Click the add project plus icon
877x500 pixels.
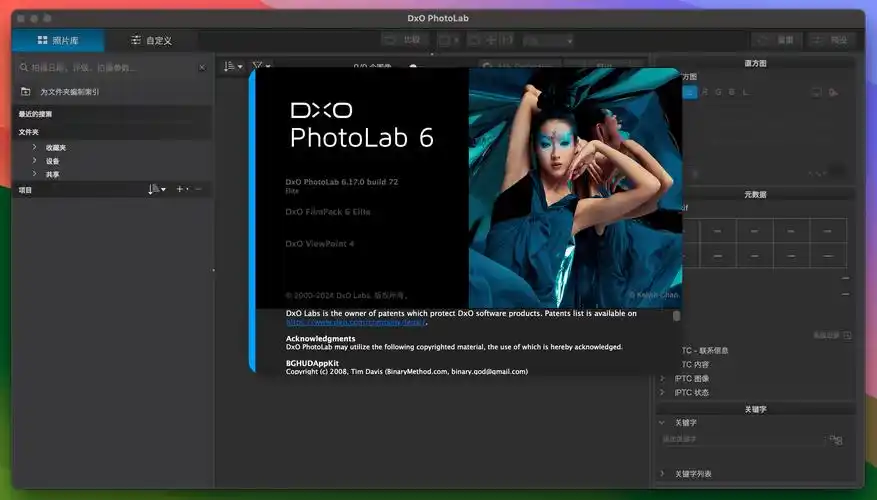(180, 189)
